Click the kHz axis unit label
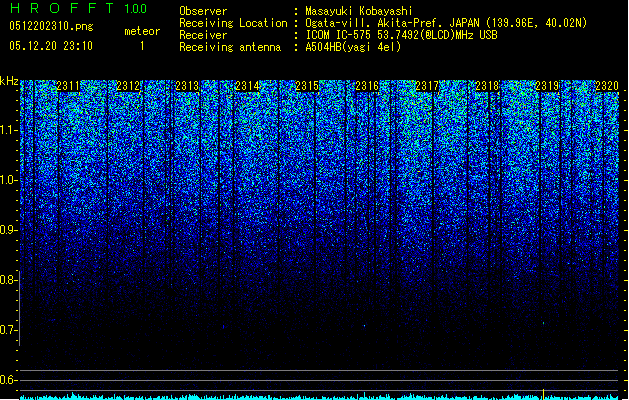The width and height of the screenshot is (629, 400). click(9, 81)
